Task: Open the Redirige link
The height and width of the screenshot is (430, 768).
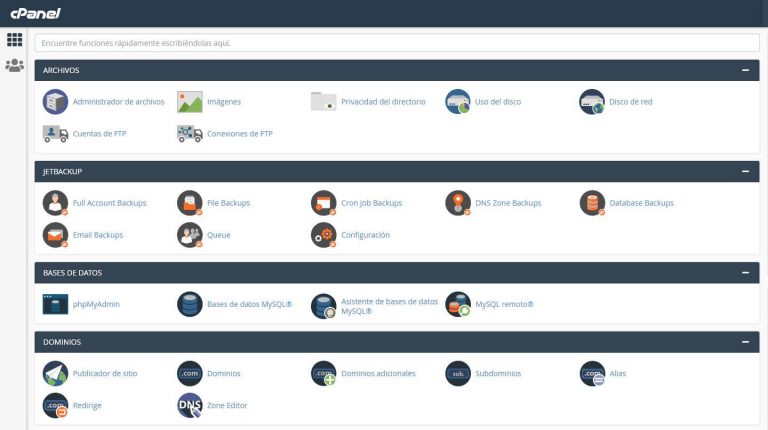Action: click(87, 406)
